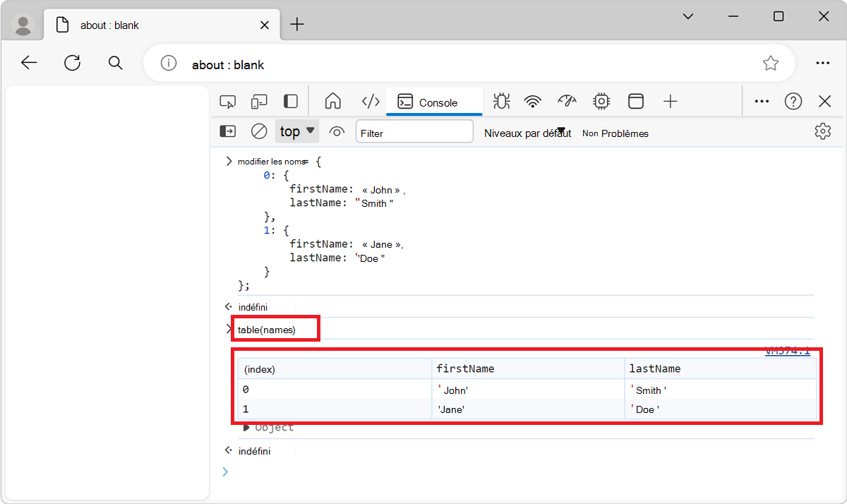Screen dimensions: 847x504
Task: Open DevTools customize and control menu
Action: click(x=762, y=102)
